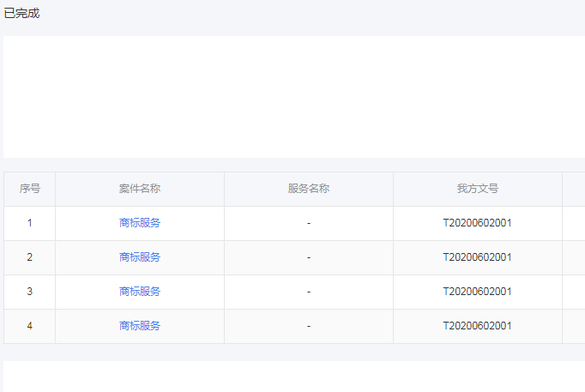Click the 序号 column header
The image size is (585, 392).
30,189
